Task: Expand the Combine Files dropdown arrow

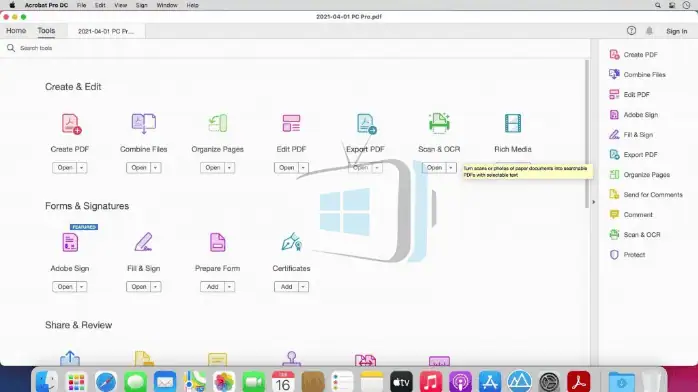Action: (155, 168)
